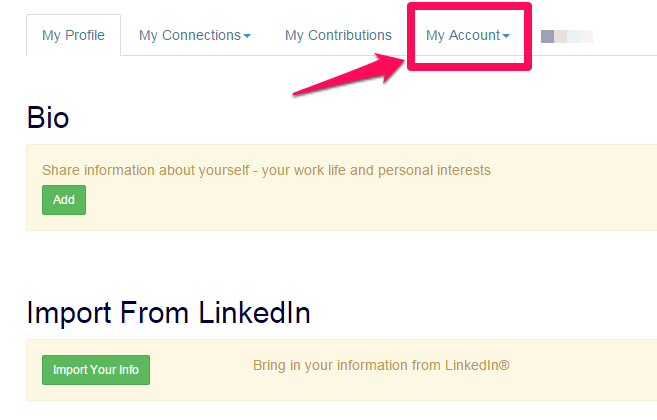This screenshot has width=657, height=420.
Task: Click the blurred username item beside My Account
Action: pyautogui.click(x=566, y=37)
